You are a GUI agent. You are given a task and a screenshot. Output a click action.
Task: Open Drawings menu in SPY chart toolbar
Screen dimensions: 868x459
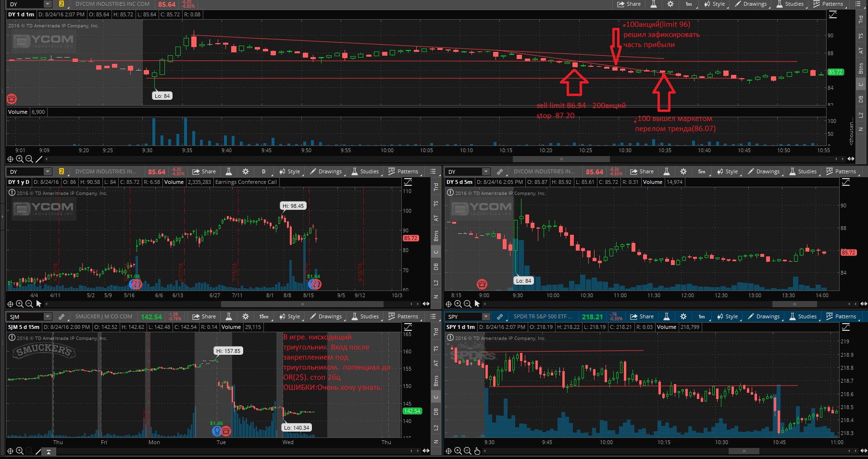pos(764,316)
